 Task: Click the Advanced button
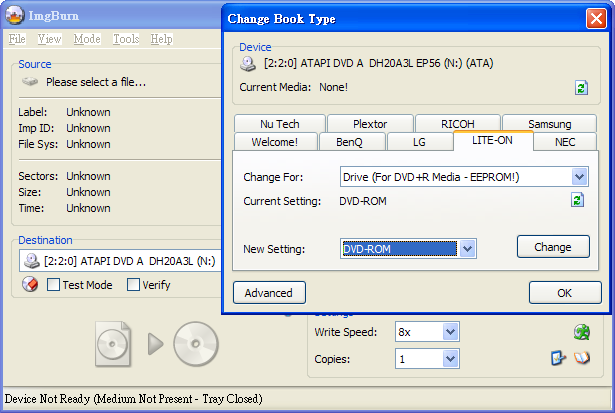click(x=269, y=293)
